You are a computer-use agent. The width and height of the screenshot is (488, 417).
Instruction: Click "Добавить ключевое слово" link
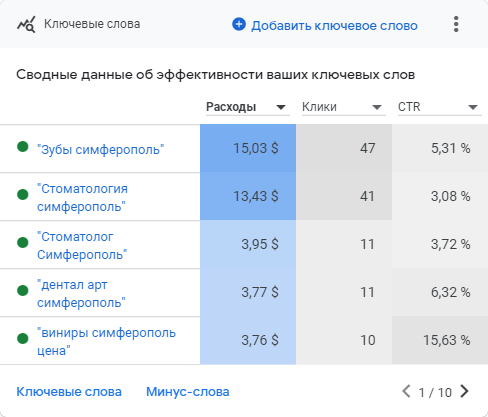click(334, 26)
